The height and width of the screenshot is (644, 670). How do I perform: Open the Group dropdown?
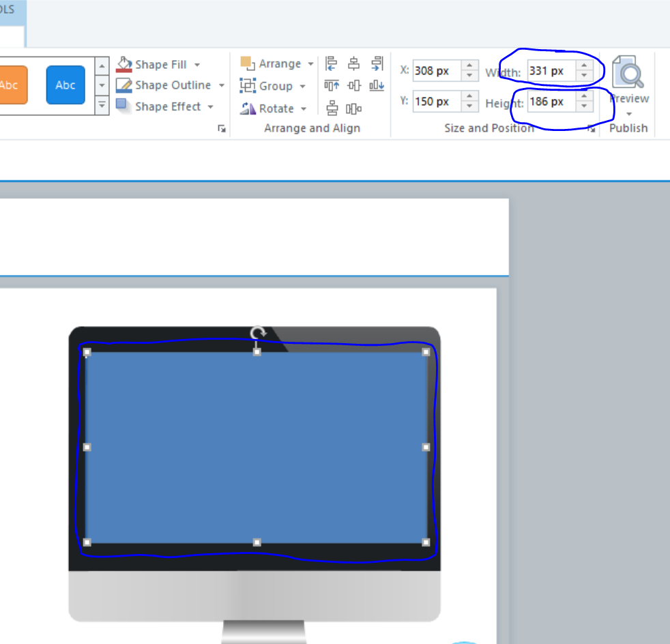tap(273, 86)
